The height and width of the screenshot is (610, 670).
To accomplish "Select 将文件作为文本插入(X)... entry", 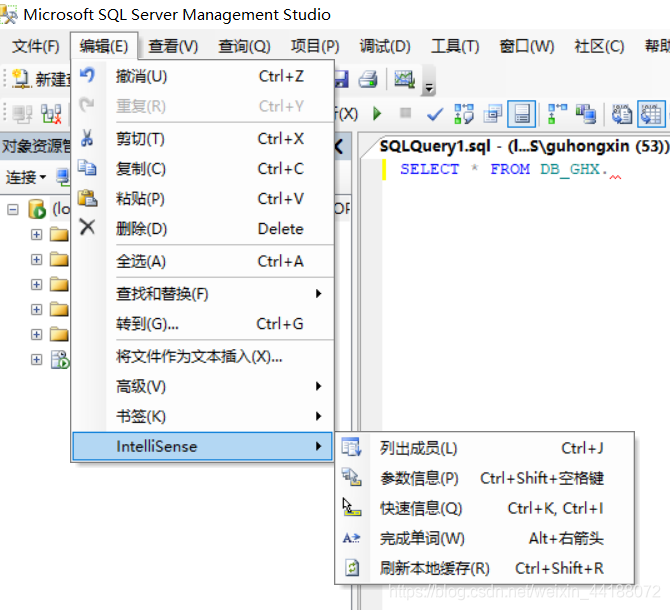I will click(203, 356).
